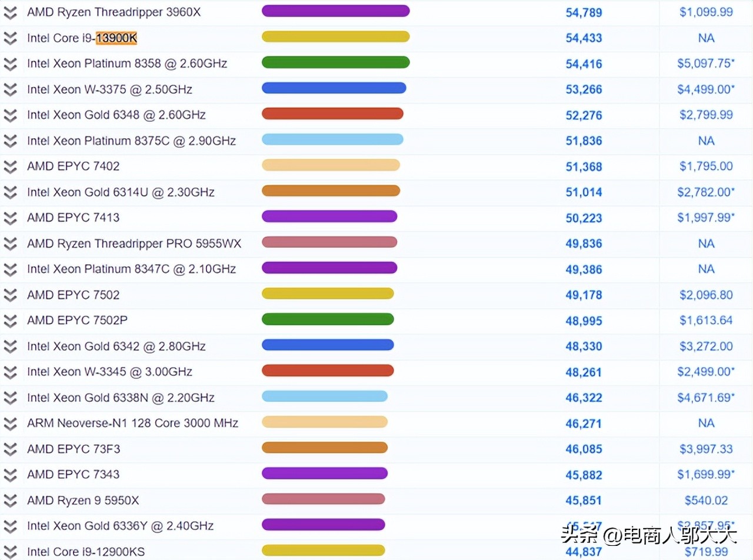Expand the AMD EPYC 7413 row
753x560 pixels.
(x=10, y=218)
